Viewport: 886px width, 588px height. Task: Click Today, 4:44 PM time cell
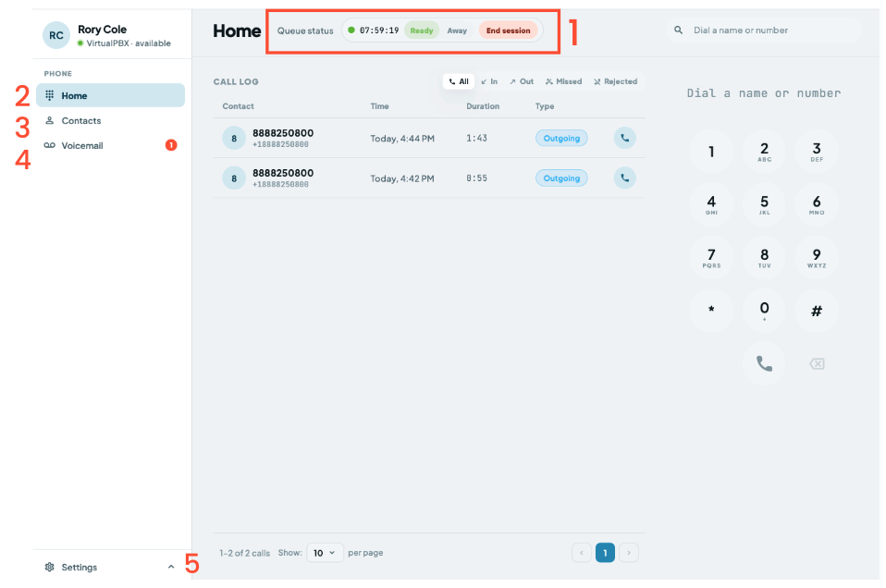(x=402, y=139)
